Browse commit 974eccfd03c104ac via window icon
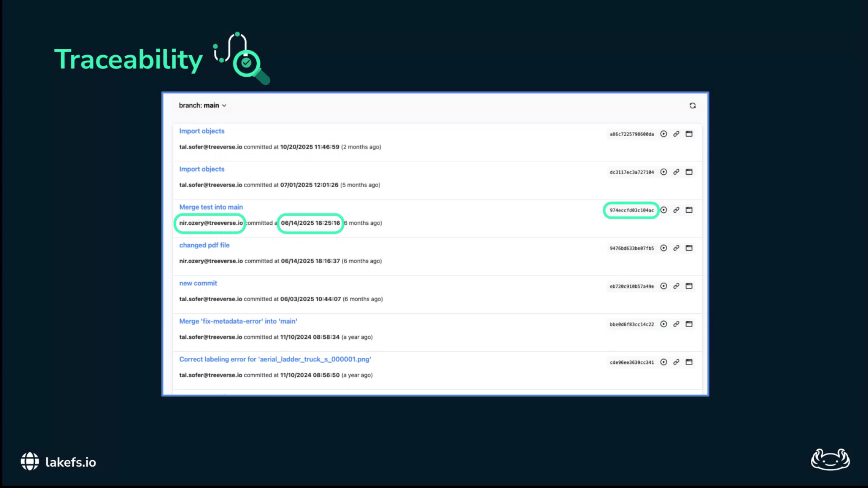The width and height of the screenshot is (868, 488). (689, 210)
